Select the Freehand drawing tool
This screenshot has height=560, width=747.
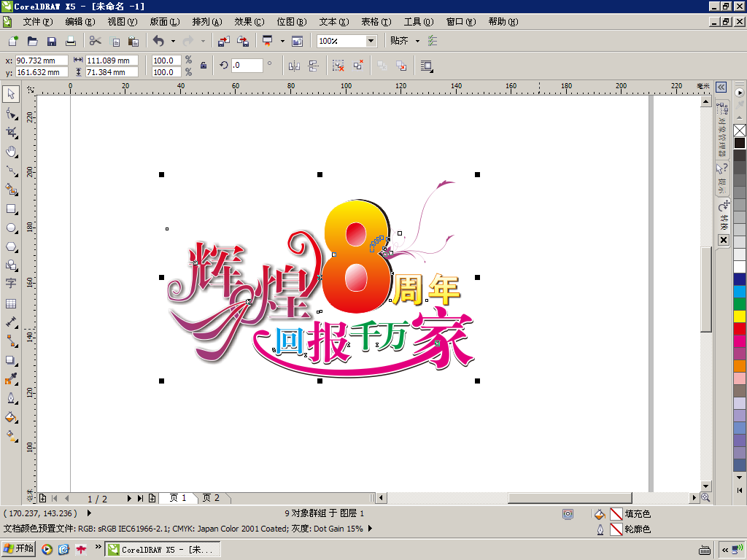11,171
